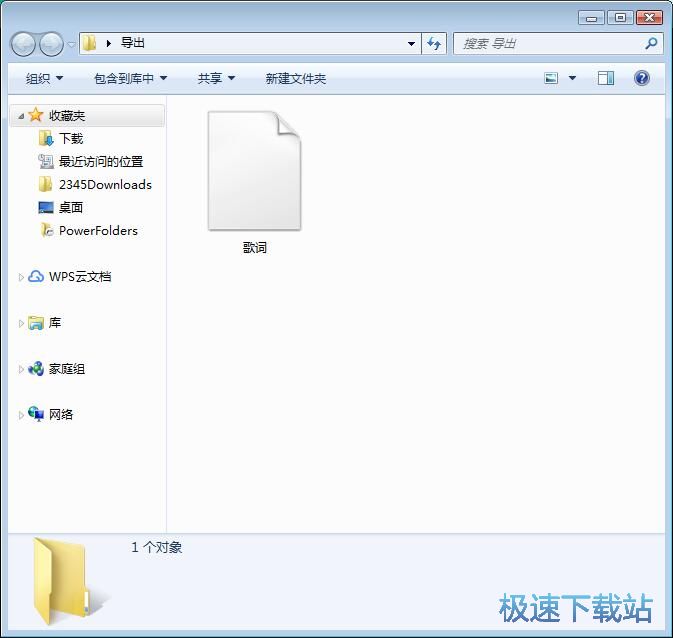Screen dimensions: 673x638
Task: Click the Forward navigation arrow
Action: click(51, 44)
